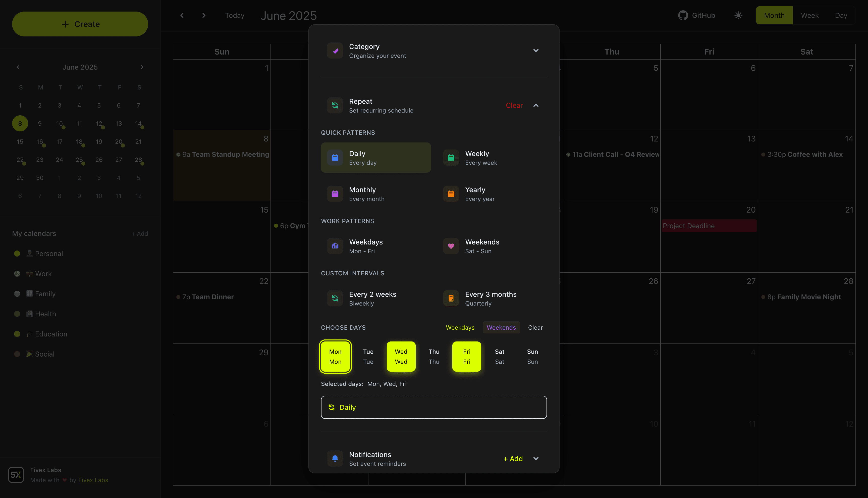
Task: Select the Monthly repeat pattern icon
Action: (335, 193)
